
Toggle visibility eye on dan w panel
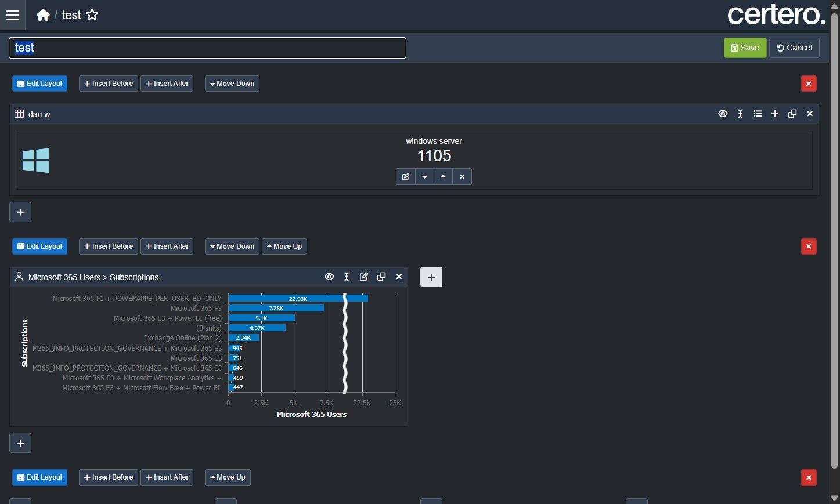pyautogui.click(x=723, y=114)
